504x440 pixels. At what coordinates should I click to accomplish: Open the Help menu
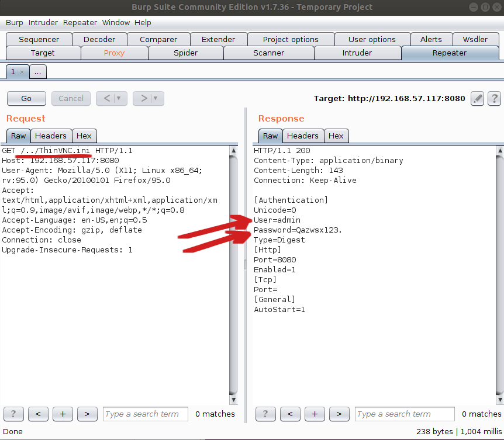(143, 22)
